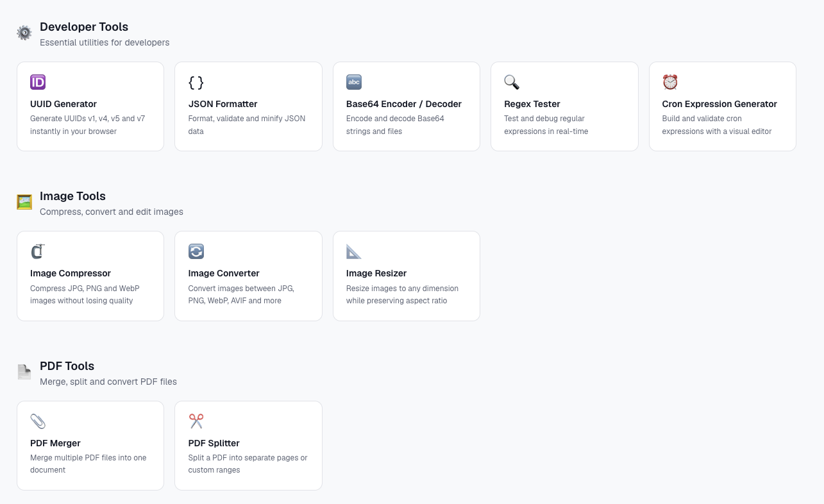Screen dimensions: 824x504
Task: Click 'Compress, convert and edit images' subtitle
Action: point(112,212)
